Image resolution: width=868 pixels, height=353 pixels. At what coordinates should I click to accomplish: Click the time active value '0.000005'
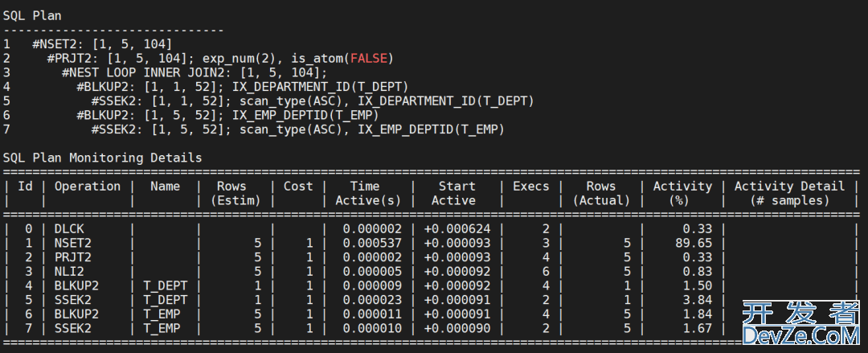(371, 272)
